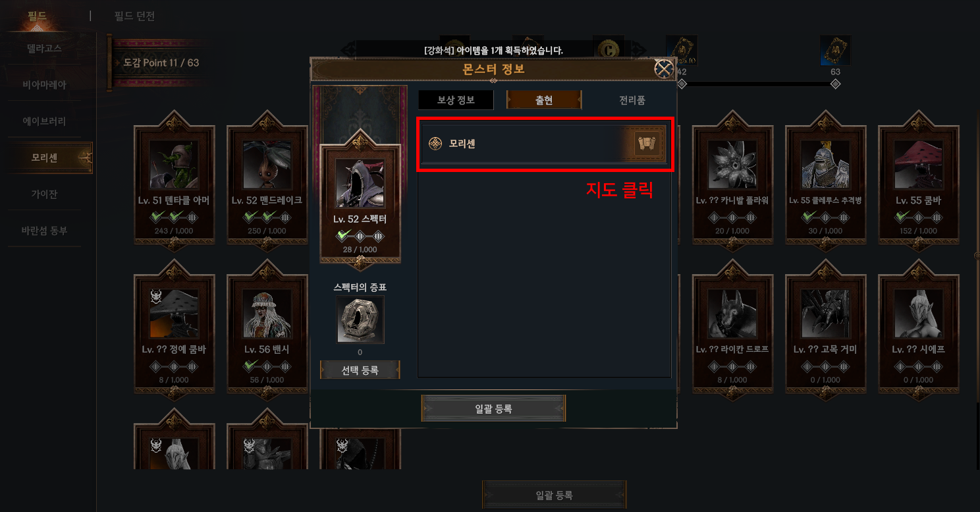This screenshot has width=980, height=512.
Task: Select the 출현 tab
Action: click(544, 100)
